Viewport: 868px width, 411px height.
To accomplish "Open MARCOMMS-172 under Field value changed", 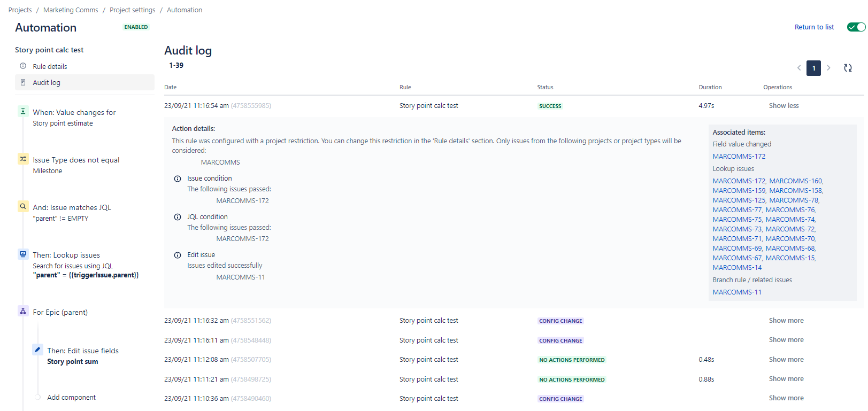I will click(739, 157).
